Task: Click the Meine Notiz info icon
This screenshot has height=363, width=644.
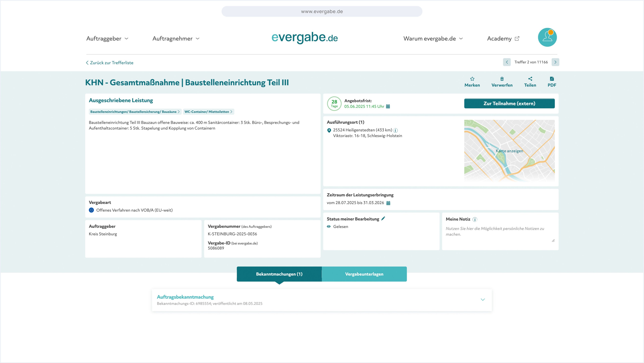Action: point(475,219)
